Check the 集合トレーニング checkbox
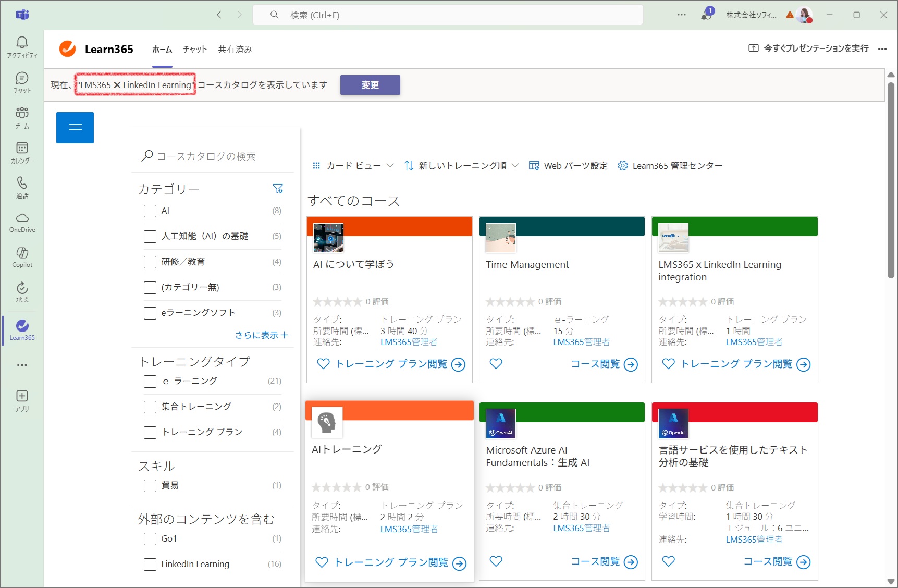898x588 pixels. click(x=150, y=407)
